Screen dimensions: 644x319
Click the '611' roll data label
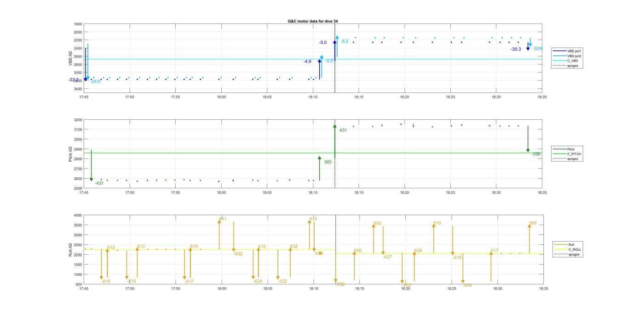pos(223,219)
